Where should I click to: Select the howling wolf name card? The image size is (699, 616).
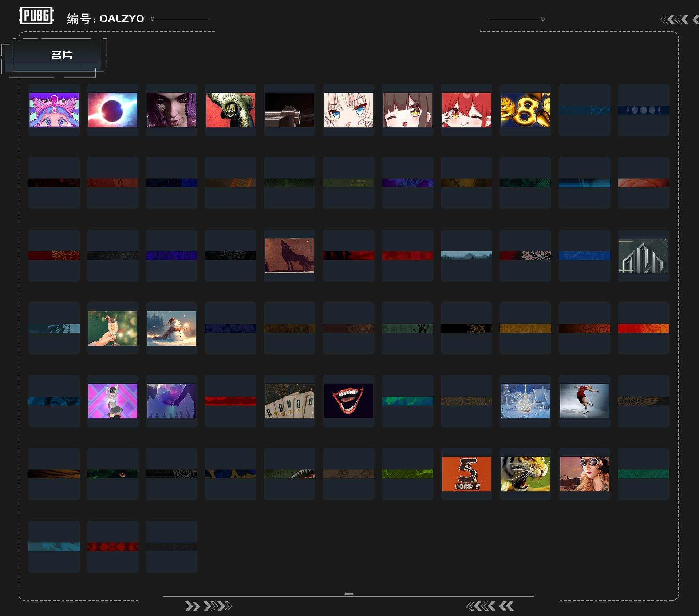(x=289, y=255)
